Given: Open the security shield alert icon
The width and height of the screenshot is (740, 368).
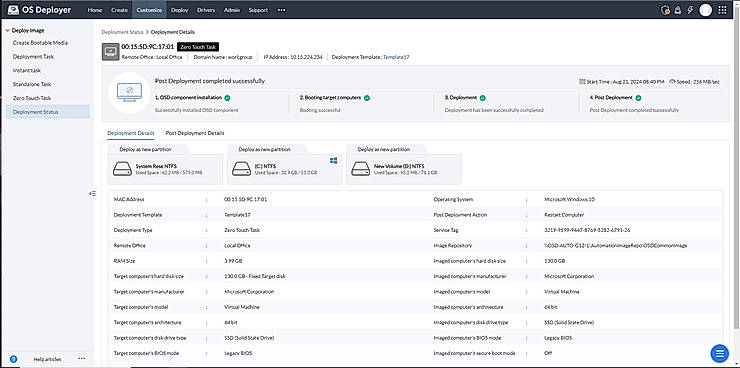Looking at the screenshot, I should (x=665, y=10).
